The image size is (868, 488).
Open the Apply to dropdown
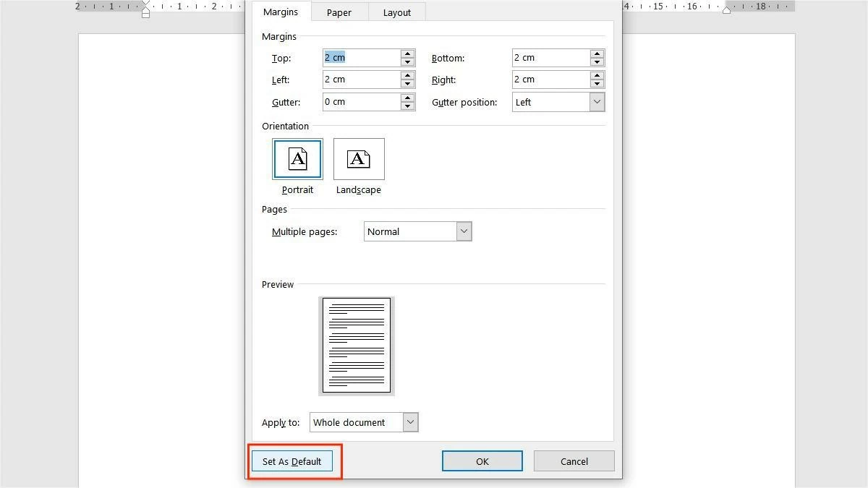tap(410, 421)
